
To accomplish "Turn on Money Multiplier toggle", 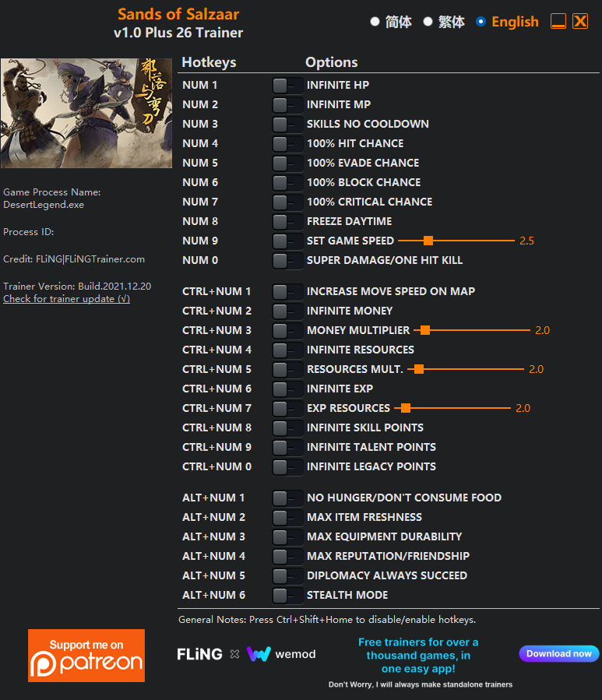I will point(287,330).
